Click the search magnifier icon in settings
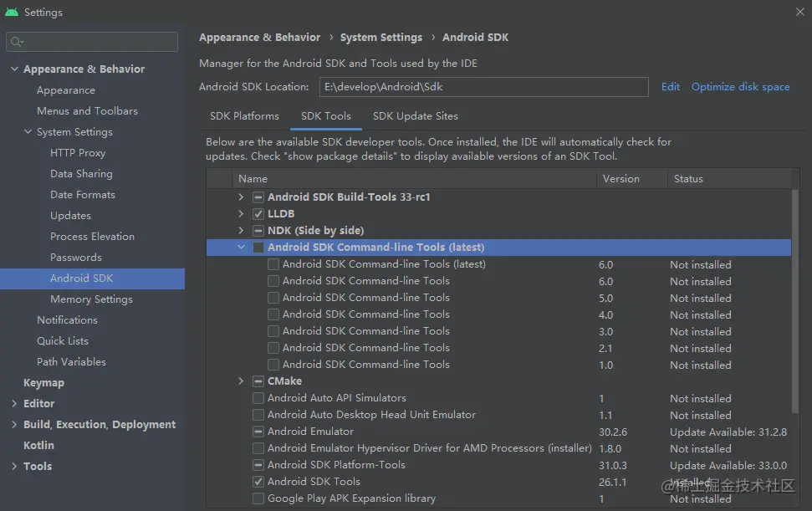The width and height of the screenshot is (812, 511). click(x=17, y=42)
